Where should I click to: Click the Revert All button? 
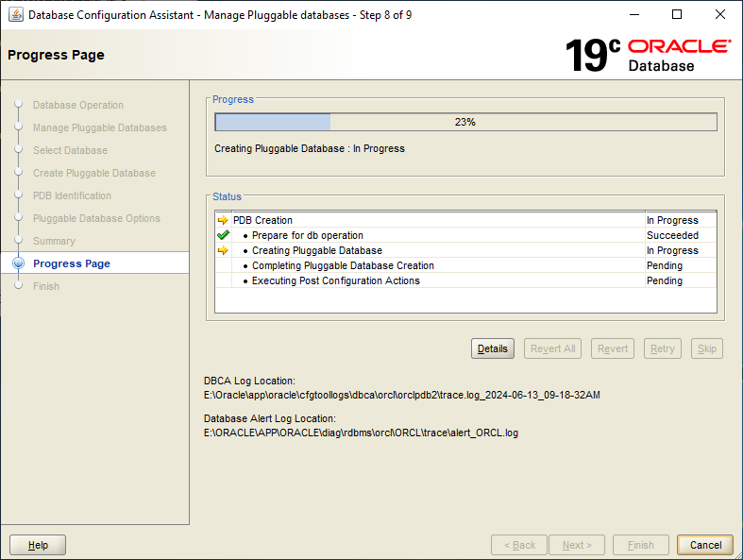[x=552, y=348]
